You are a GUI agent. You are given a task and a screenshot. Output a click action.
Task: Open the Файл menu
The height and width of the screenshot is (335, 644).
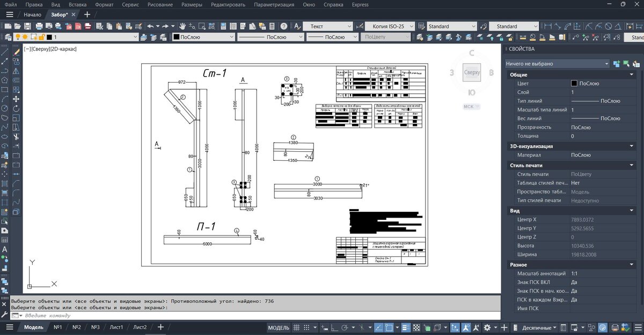(10, 4)
